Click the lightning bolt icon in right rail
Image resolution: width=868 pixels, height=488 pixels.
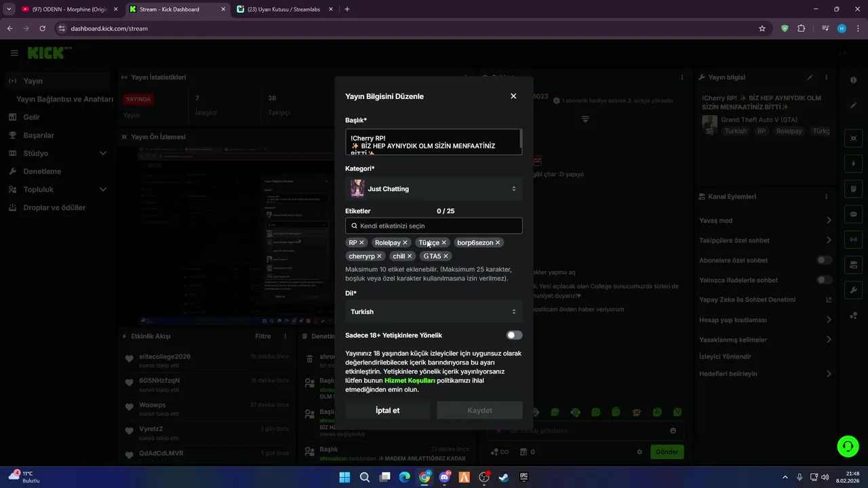(854, 163)
